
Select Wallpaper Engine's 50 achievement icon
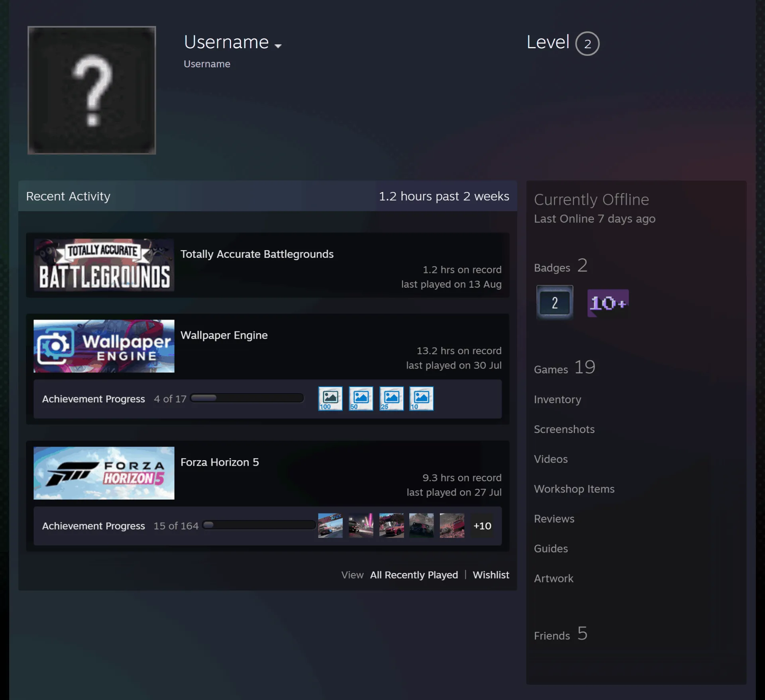coord(361,398)
